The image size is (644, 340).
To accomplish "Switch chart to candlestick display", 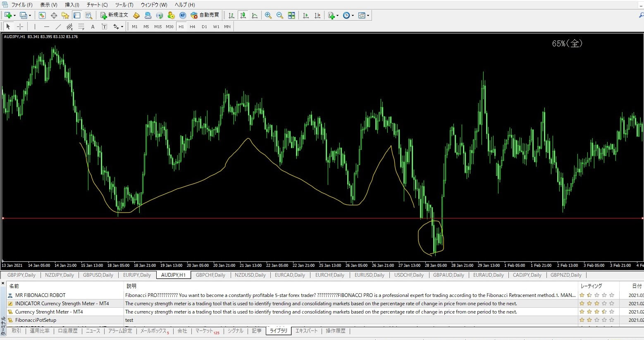I will click(x=243, y=15).
